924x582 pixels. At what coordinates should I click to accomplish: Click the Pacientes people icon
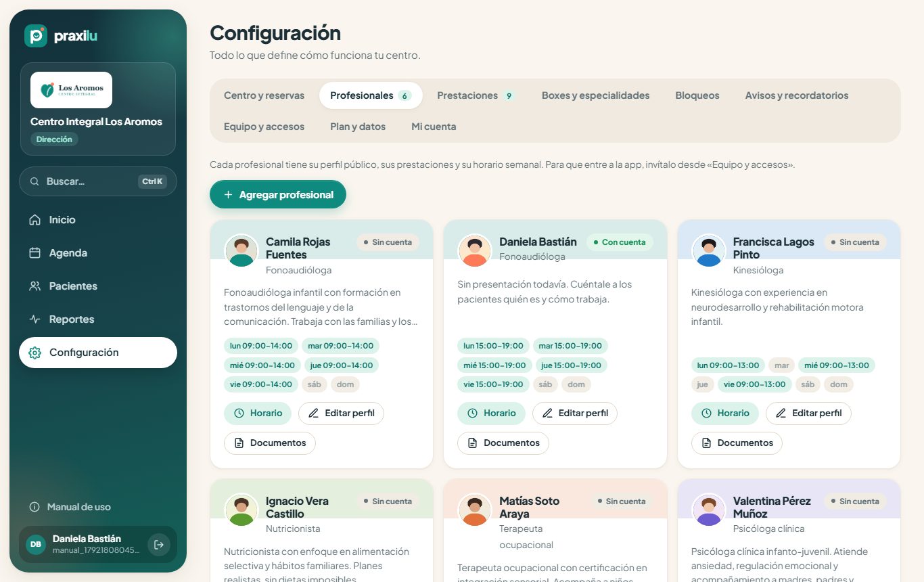[x=35, y=286]
